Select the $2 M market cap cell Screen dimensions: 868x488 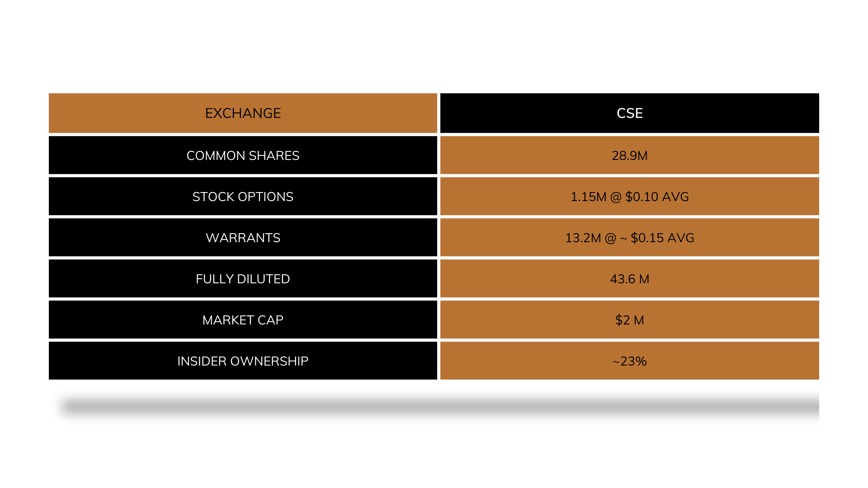click(629, 320)
